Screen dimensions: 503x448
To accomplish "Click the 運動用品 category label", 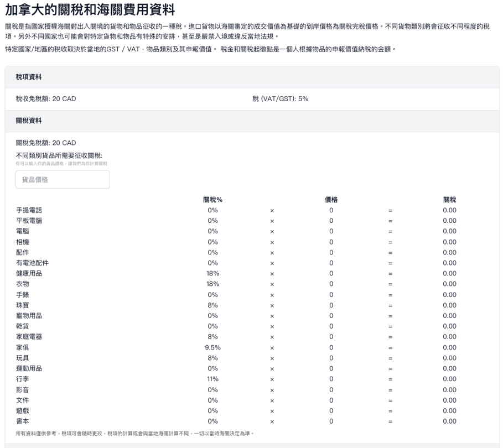I will click(29, 368).
